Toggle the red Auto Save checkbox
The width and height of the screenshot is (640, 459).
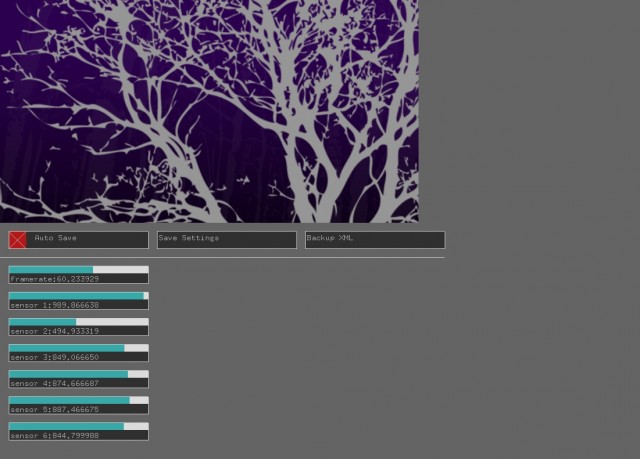[18, 240]
